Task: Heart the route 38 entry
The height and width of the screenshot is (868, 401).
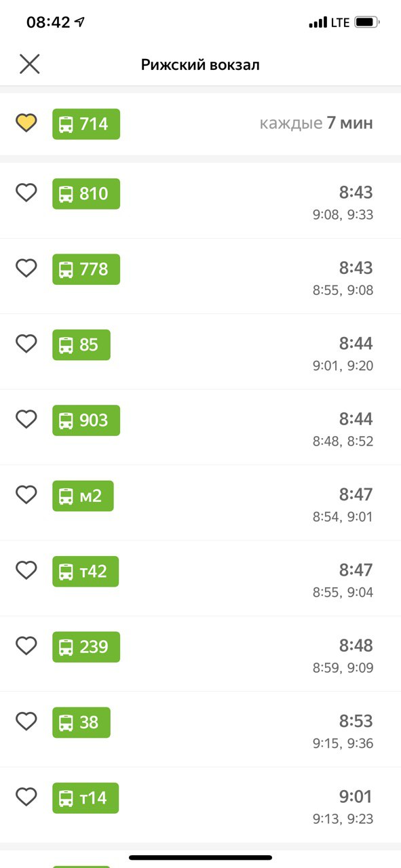Action: pos(26,722)
